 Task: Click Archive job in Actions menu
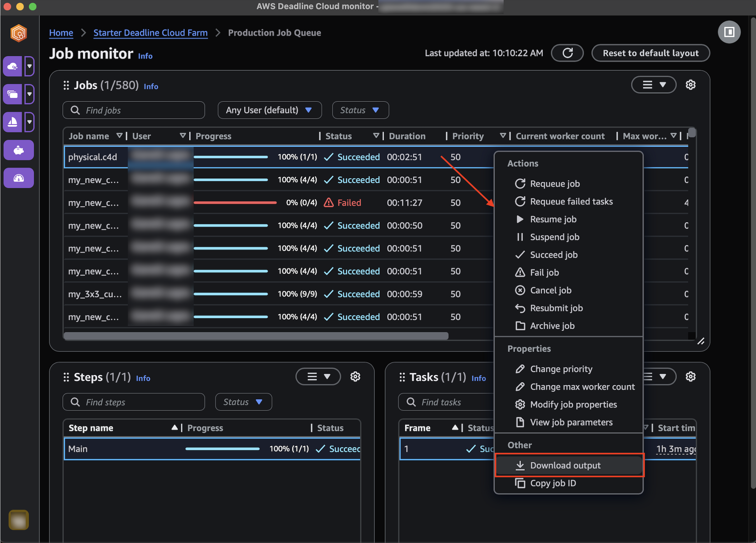click(552, 326)
